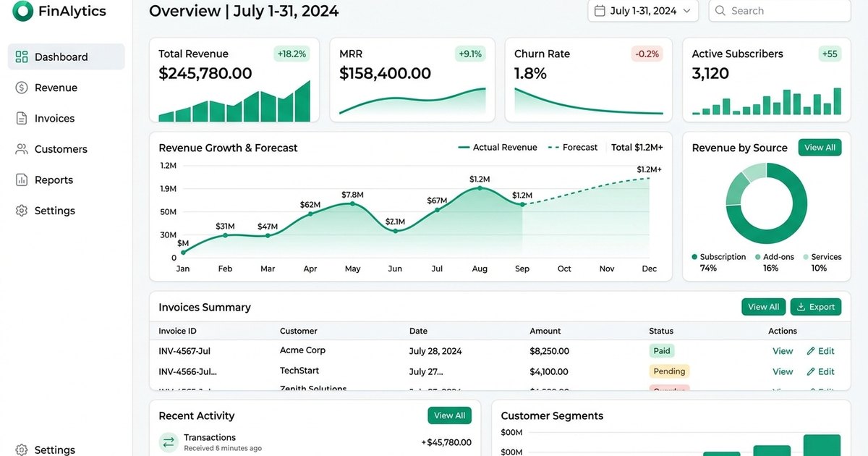The image size is (868, 456).
Task: Click the Reports chart icon
Action: 22,180
